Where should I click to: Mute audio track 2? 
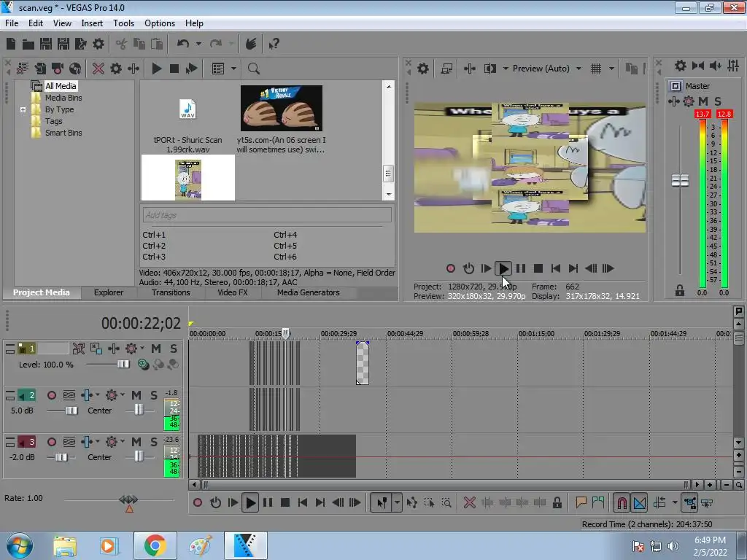[136, 395]
